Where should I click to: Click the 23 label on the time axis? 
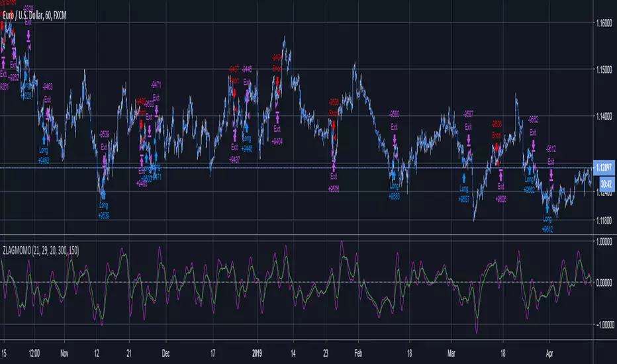pyautogui.click(x=326, y=353)
